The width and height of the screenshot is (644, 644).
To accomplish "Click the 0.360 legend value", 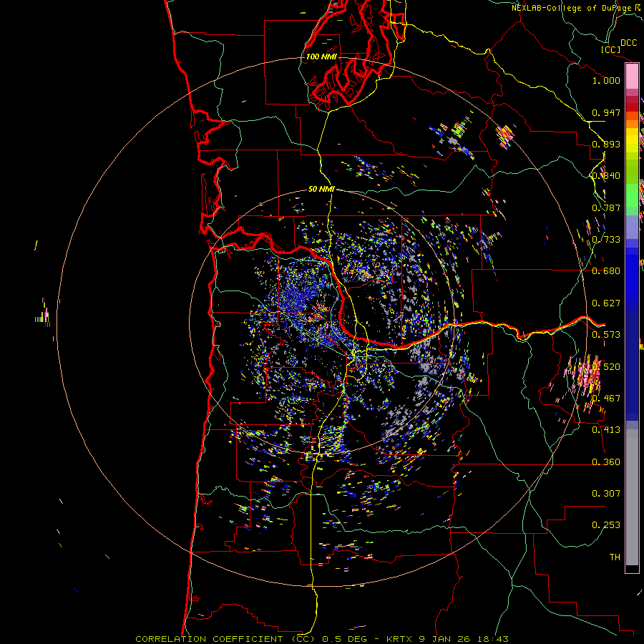I will [x=606, y=462].
